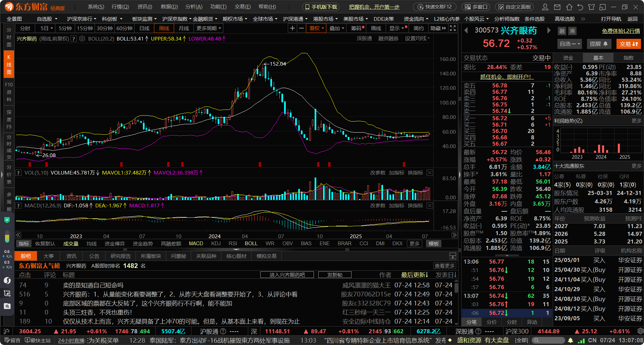Open the main chart help question mark
The image size is (644, 345).
(x=74, y=39)
